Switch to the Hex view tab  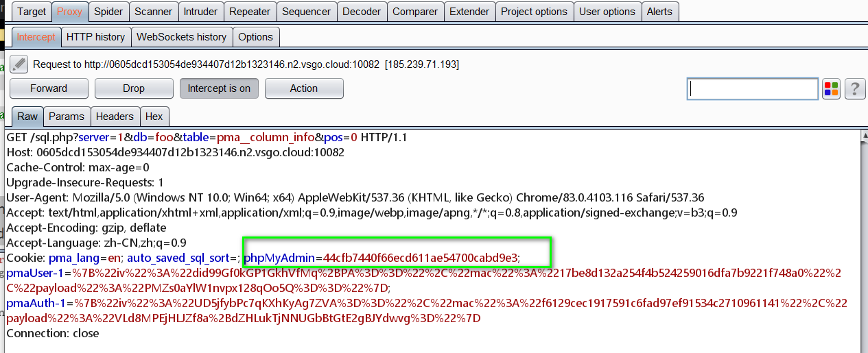click(154, 117)
